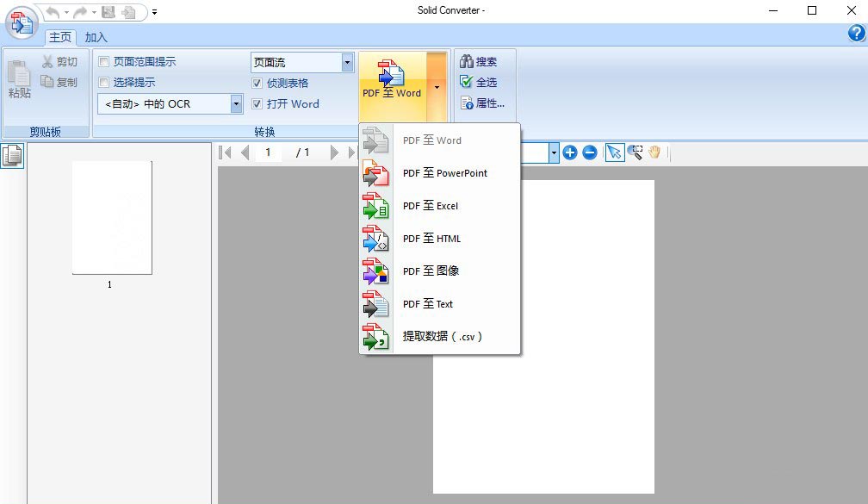Select PDF 至 PowerPoint from the menu
Screen dimensions: 868x504
(440, 173)
